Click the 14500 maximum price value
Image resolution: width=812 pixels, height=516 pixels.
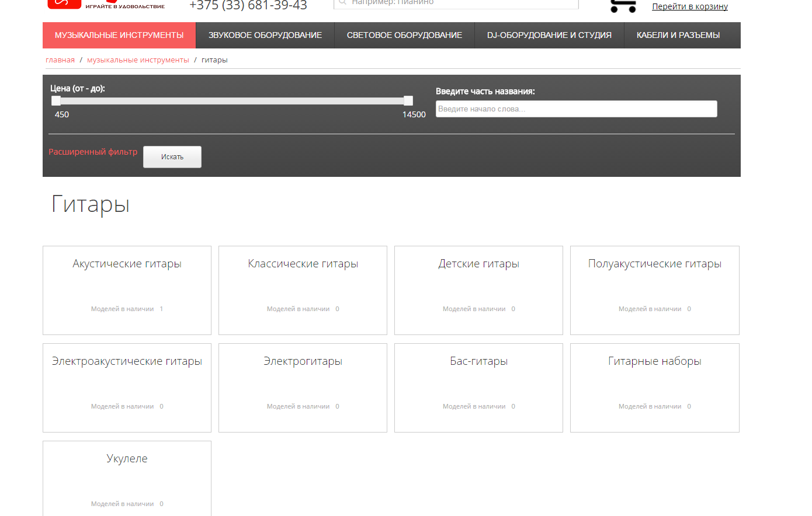pos(414,114)
